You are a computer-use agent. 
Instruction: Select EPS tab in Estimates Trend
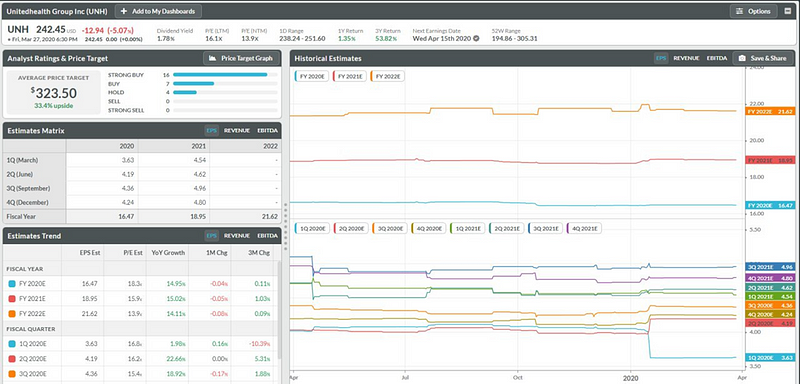[x=212, y=236]
